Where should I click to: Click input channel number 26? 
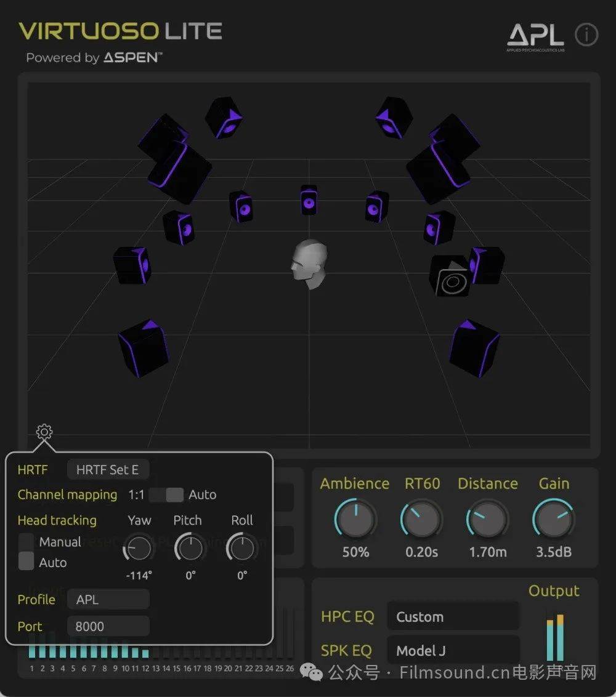pyautogui.click(x=290, y=668)
